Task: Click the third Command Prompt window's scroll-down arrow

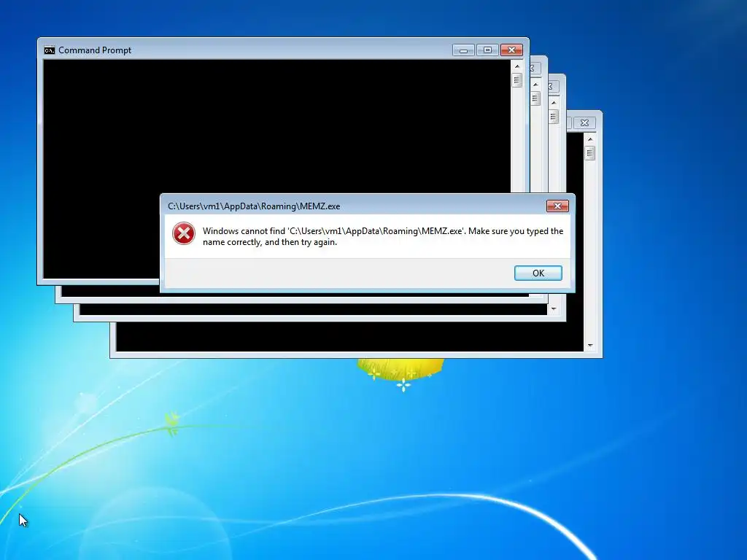Action: click(554, 309)
